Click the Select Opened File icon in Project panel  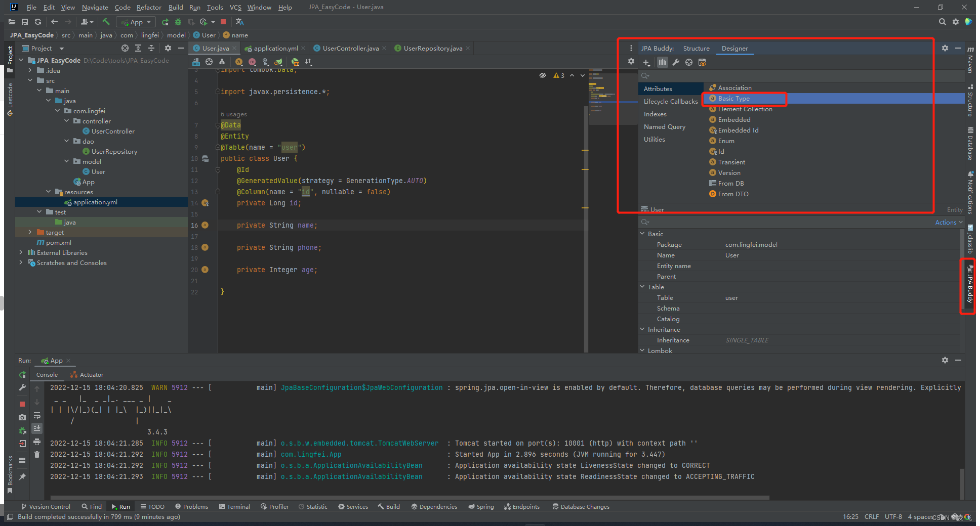pos(125,48)
